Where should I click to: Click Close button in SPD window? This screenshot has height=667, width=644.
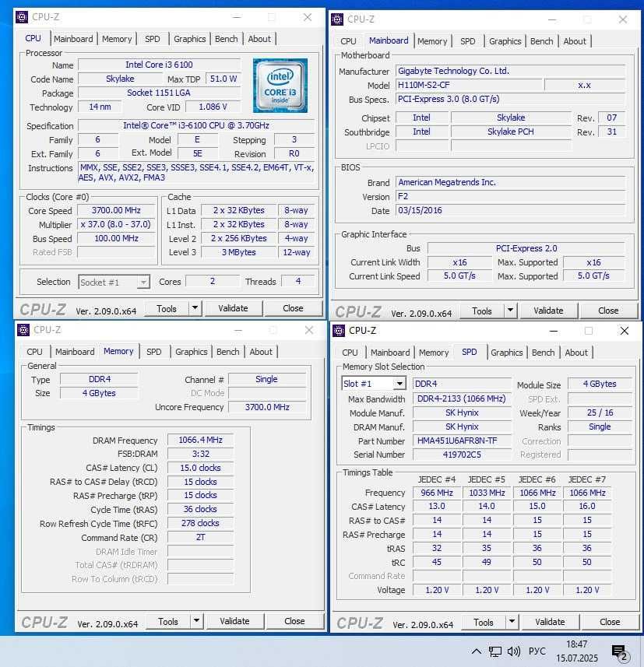tap(610, 623)
